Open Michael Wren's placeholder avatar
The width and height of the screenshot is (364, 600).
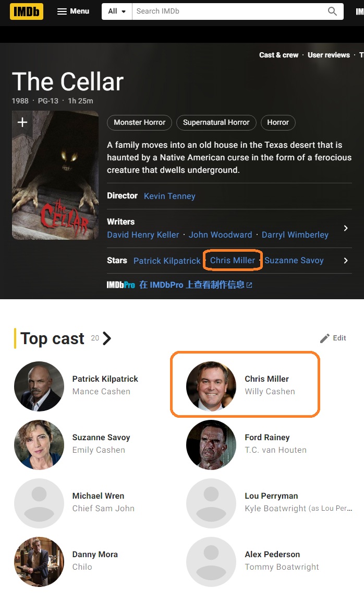pos(39,503)
